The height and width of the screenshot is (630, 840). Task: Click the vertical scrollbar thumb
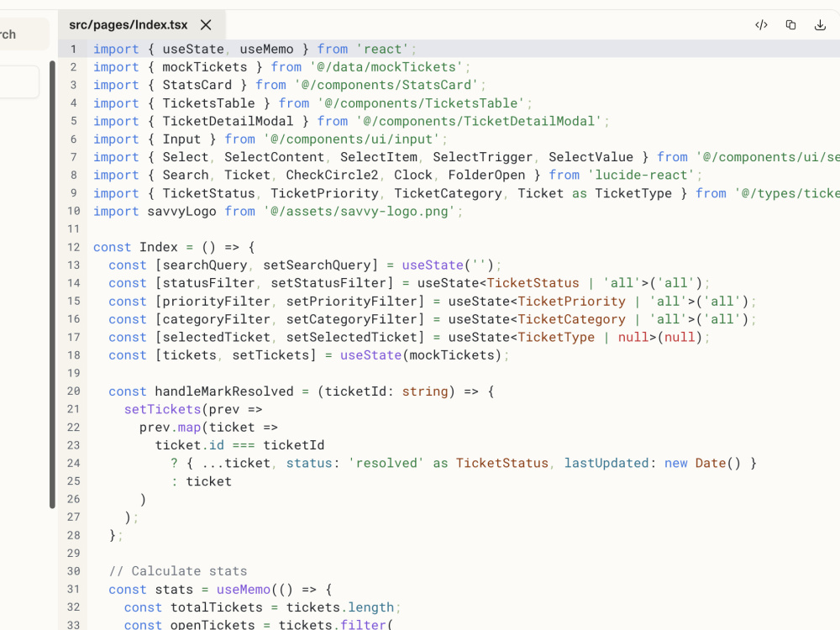click(52, 285)
